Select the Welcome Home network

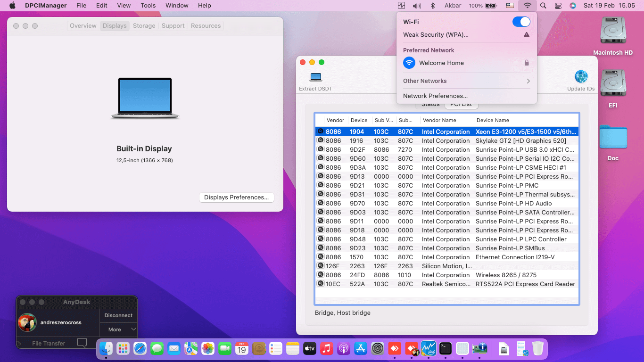pos(467,63)
